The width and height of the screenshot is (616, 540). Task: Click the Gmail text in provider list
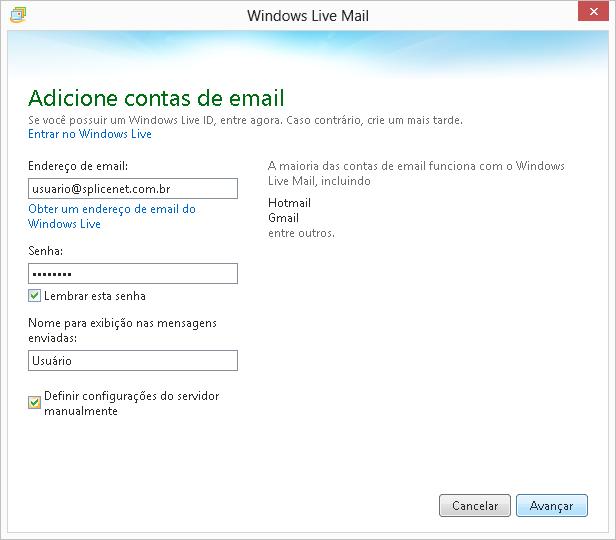click(283, 218)
